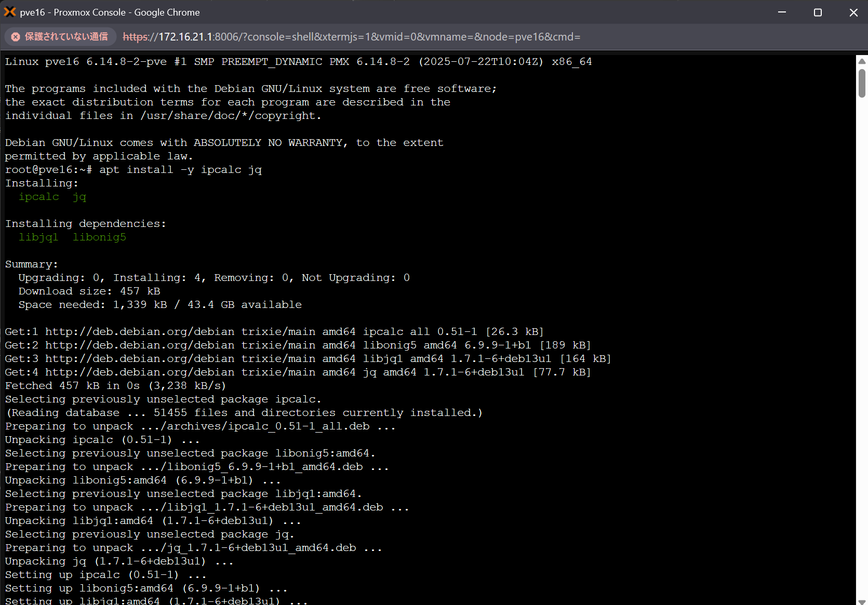The image size is (868, 605).
Task: Click the deb.debian.org URL on the Get:1 line
Action: coord(139,331)
